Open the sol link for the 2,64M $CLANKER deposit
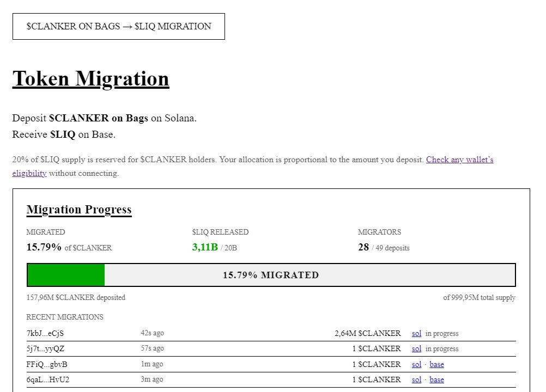 coord(417,333)
